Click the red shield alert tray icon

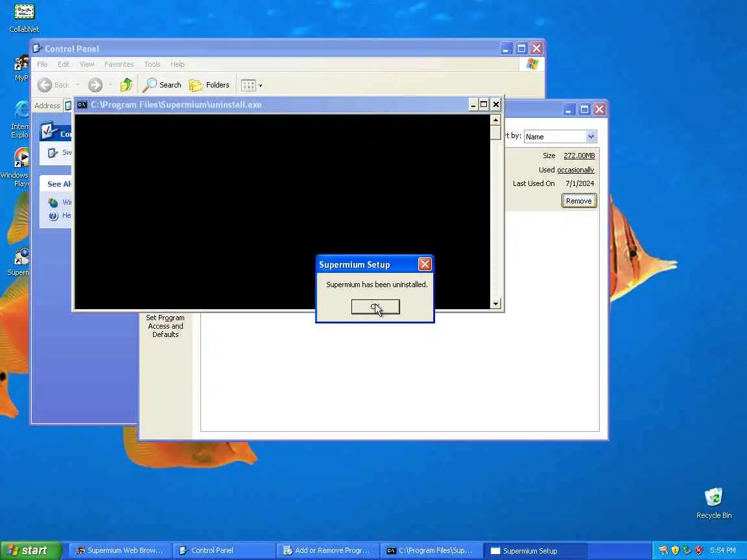698,550
